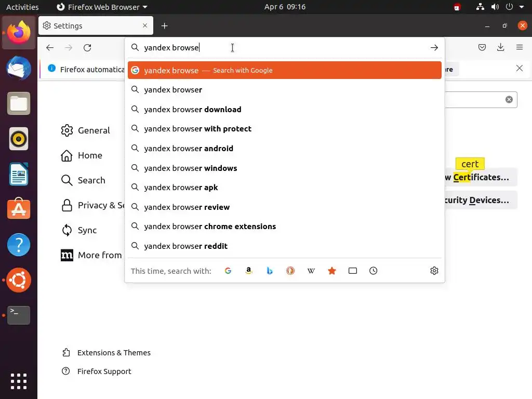Expand the system status menu arrow
Image resolution: width=532 pixels, height=399 pixels.
pyautogui.click(x=522, y=7)
